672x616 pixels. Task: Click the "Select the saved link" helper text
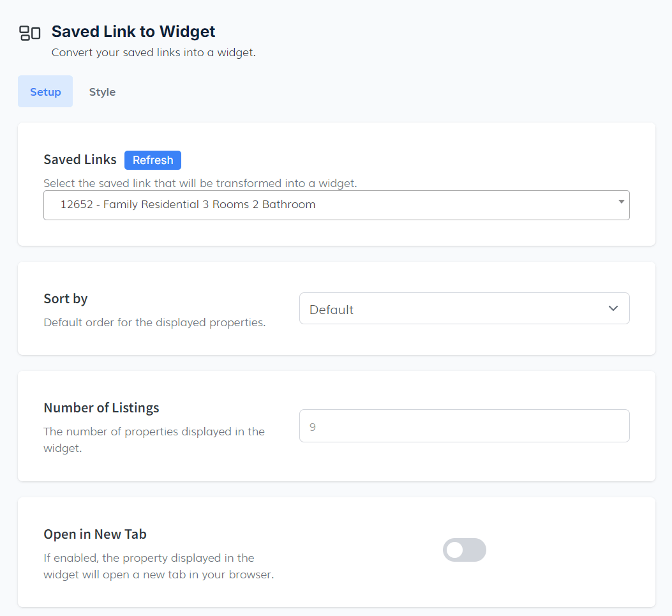point(200,183)
